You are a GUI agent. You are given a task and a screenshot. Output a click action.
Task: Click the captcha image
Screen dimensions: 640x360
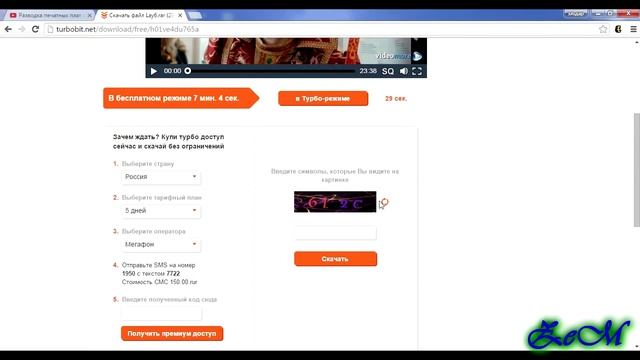pyautogui.click(x=335, y=202)
